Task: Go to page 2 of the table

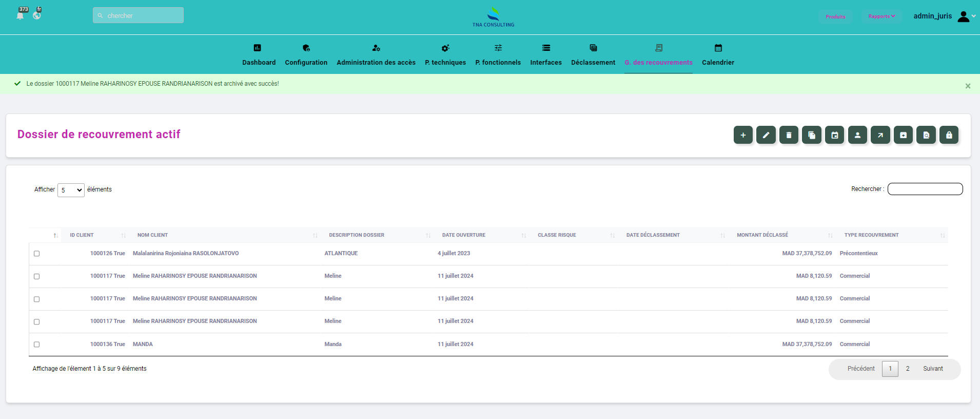Action: (x=908, y=369)
